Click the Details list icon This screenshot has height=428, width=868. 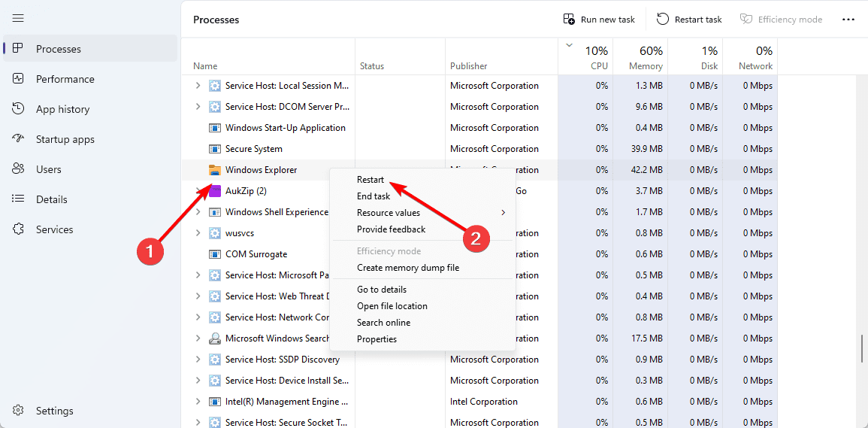tap(18, 199)
